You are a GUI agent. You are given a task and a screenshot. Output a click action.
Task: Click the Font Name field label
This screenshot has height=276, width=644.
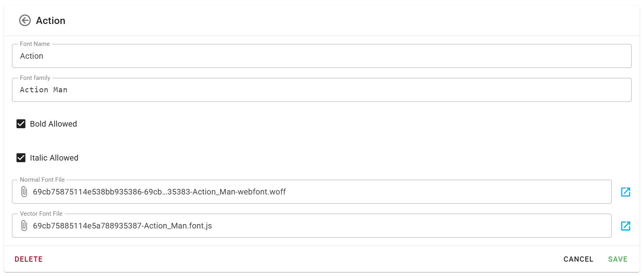pyautogui.click(x=35, y=44)
